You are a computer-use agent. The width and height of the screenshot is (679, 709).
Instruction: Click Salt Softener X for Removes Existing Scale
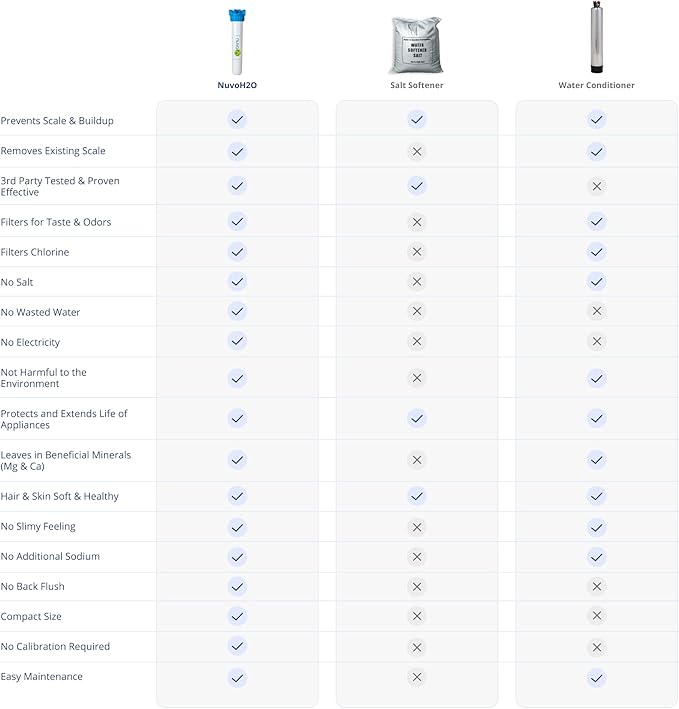(x=417, y=151)
